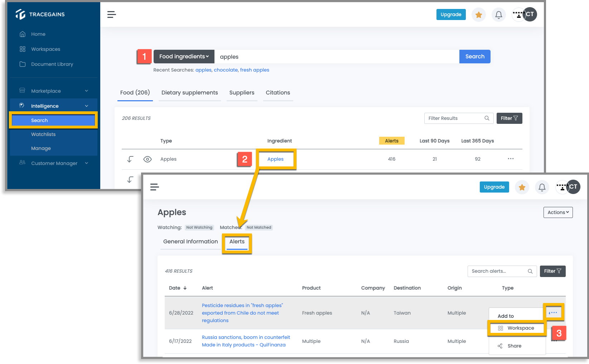Open Home from the sidebar
The width and height of the screenshot is (589, 364).
click(38, 34)
